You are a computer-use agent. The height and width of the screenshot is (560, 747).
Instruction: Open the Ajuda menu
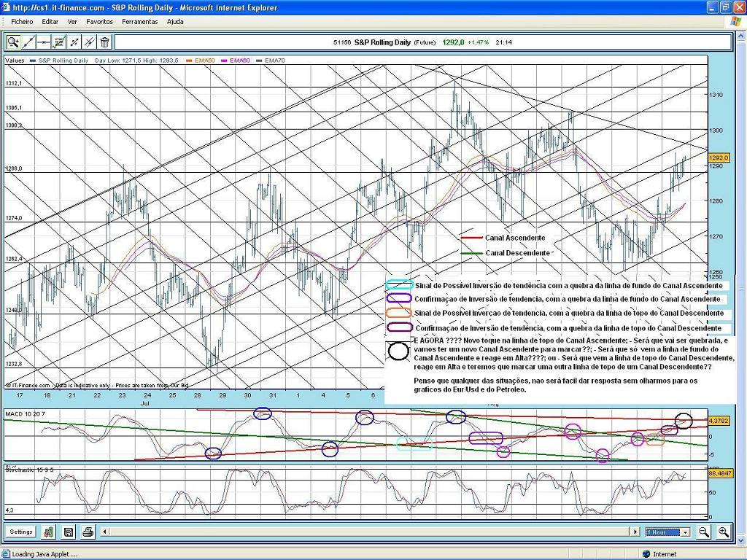175,21
